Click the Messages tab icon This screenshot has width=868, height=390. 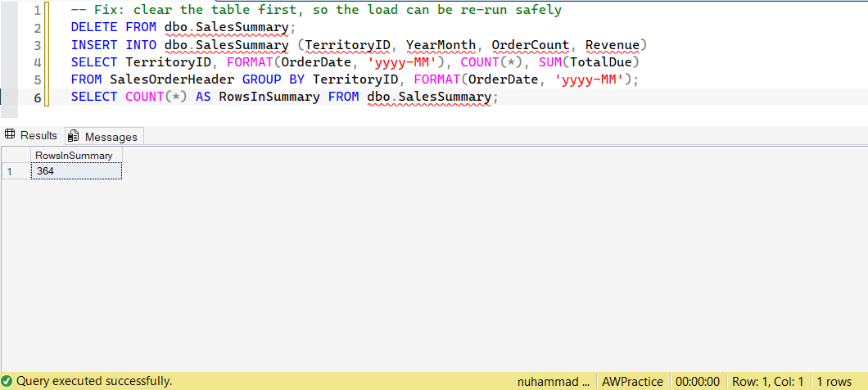click(74, 136)
